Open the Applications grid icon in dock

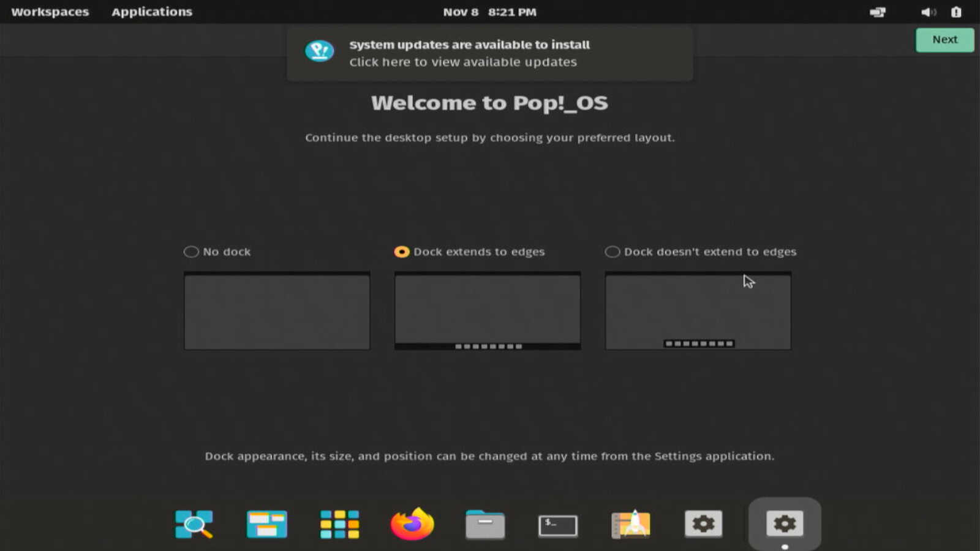pyautogui.click(x=339, y=524)
